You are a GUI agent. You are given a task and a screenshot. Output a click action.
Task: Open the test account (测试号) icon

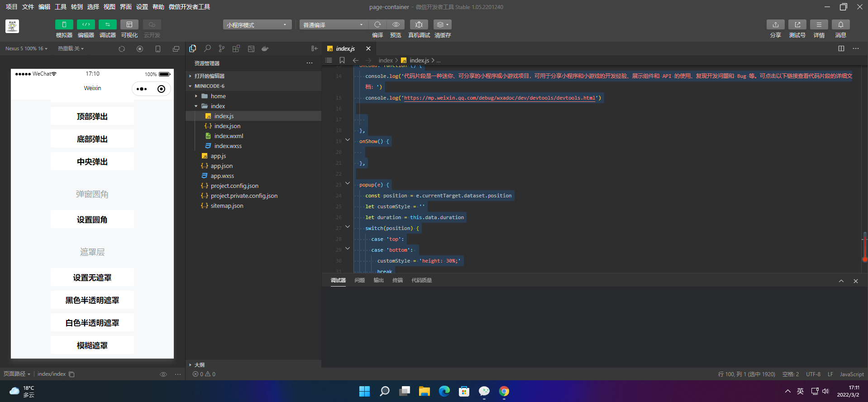[x=797, y=24]
